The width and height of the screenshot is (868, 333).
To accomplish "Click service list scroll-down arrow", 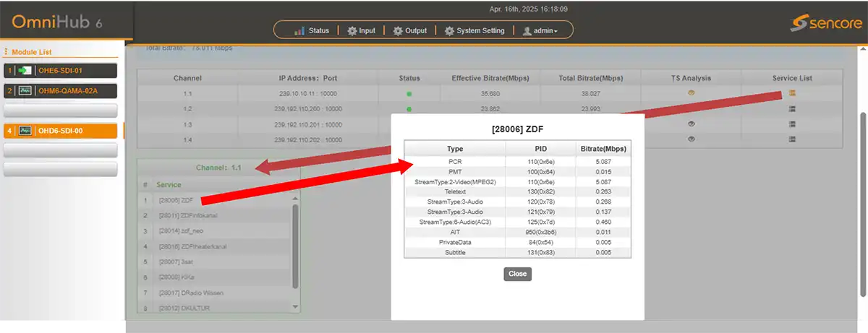I will (295, 307).
